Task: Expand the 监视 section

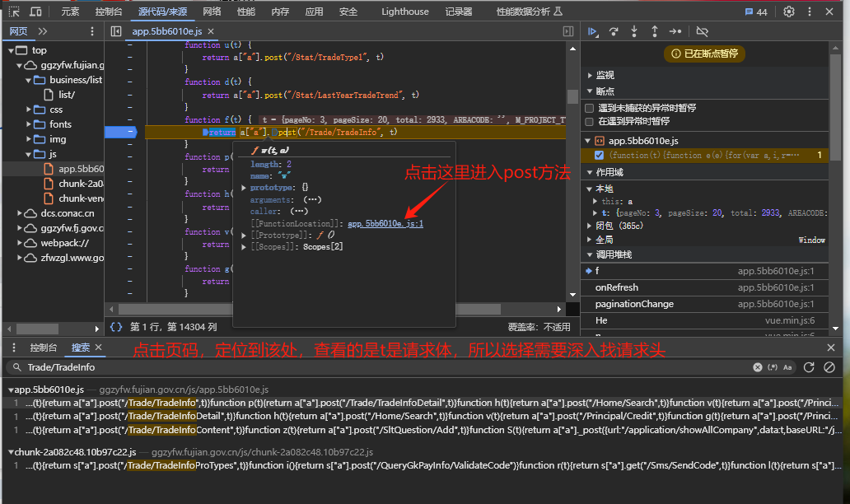Action: coord(590,75)
